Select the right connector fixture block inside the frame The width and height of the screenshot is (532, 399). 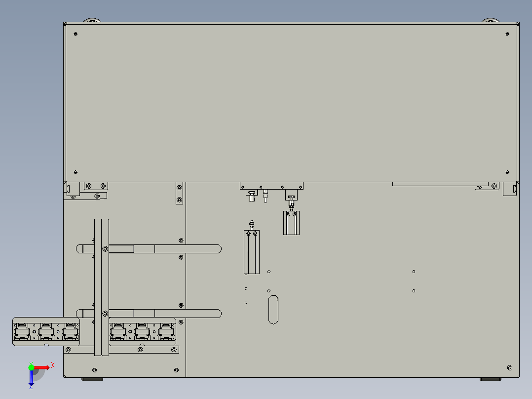click(142, 332)
